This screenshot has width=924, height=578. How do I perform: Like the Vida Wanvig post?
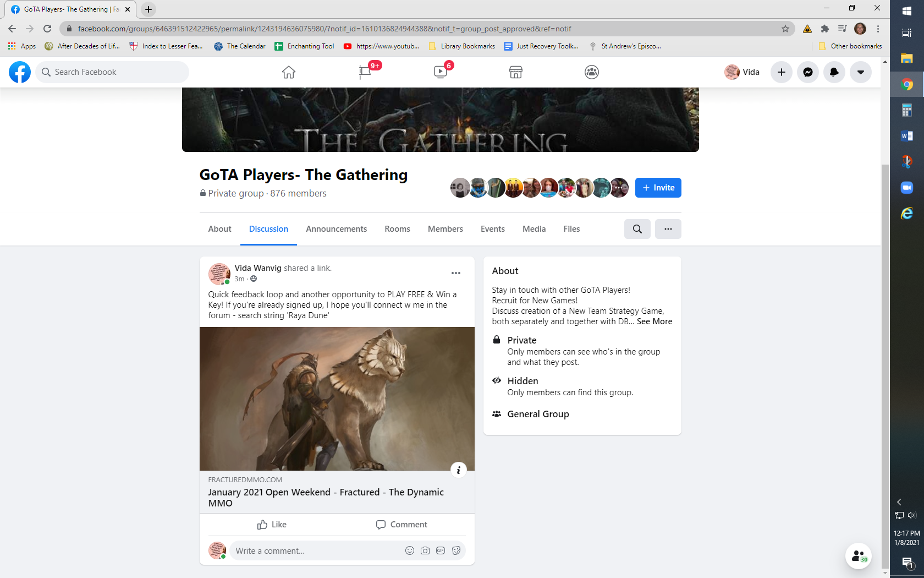[x=272, y=525]
